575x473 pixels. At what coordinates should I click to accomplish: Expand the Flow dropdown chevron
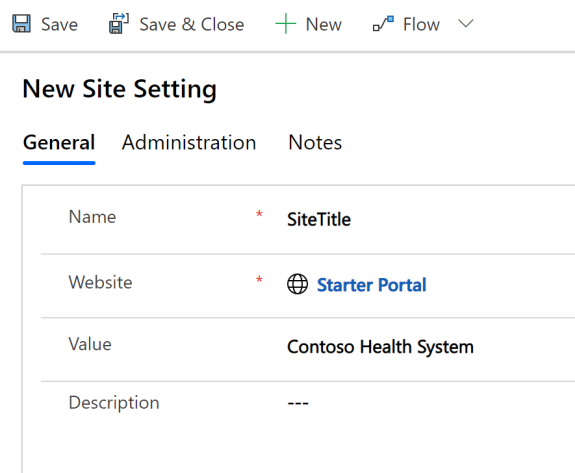coord(466,24)
